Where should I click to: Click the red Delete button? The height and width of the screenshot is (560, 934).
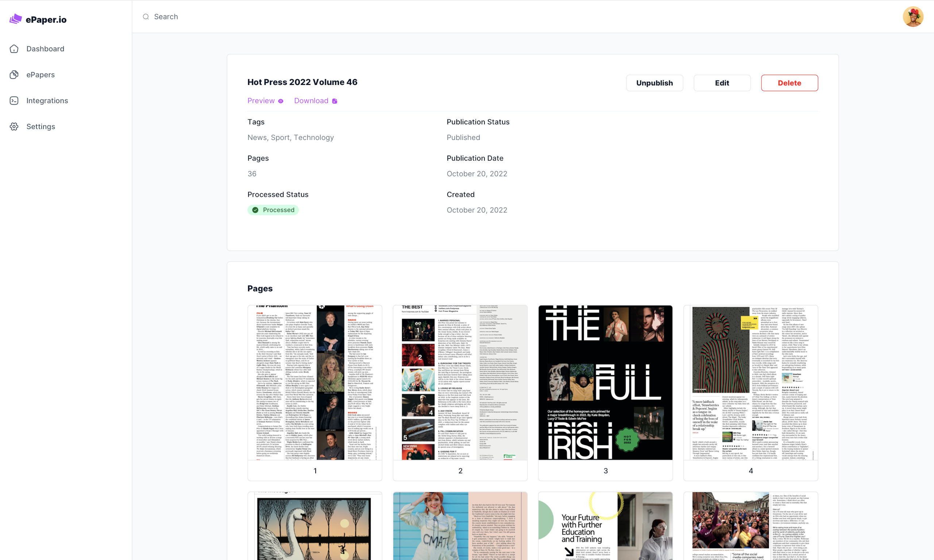point(790,83)
